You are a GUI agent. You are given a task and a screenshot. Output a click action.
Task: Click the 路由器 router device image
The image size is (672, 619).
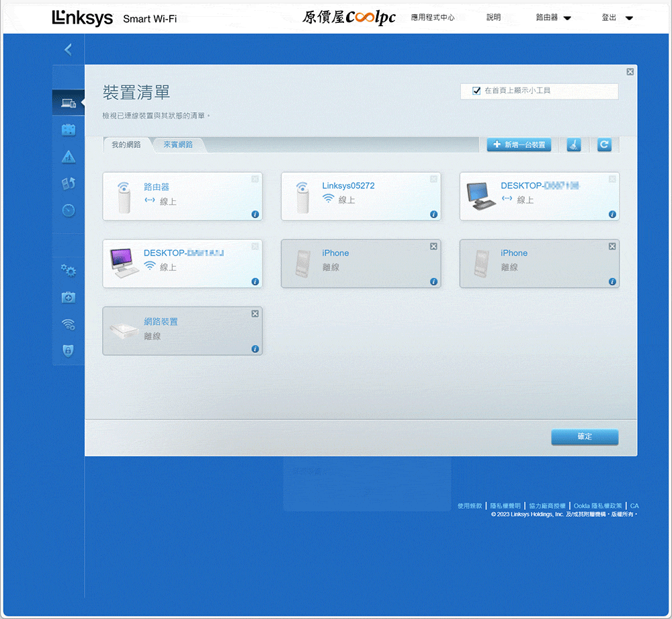tap(124, 197)
